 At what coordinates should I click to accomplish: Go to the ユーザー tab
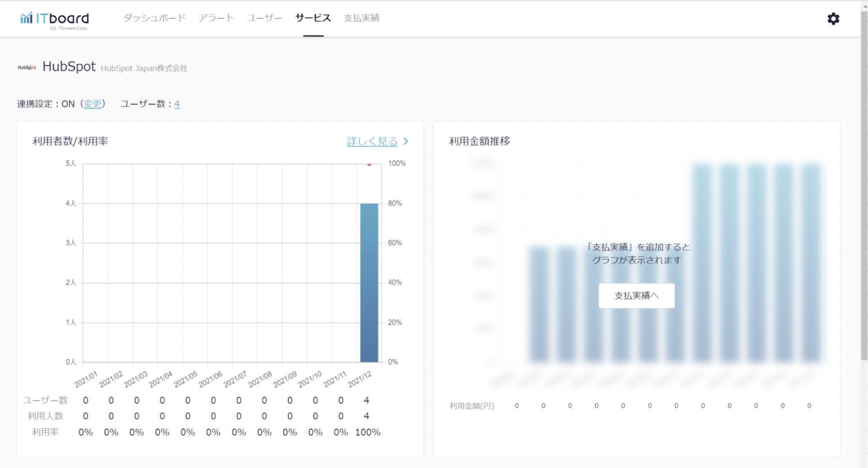point(264,18)
